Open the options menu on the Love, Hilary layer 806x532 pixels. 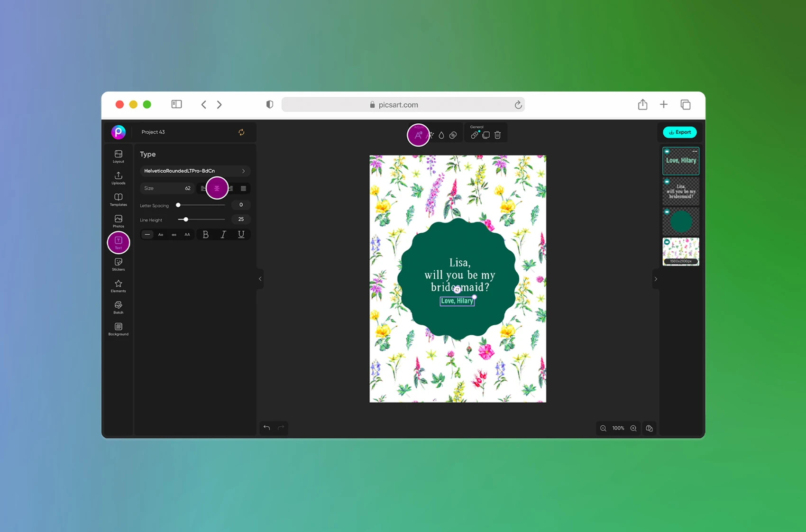(x=694, y=151)
